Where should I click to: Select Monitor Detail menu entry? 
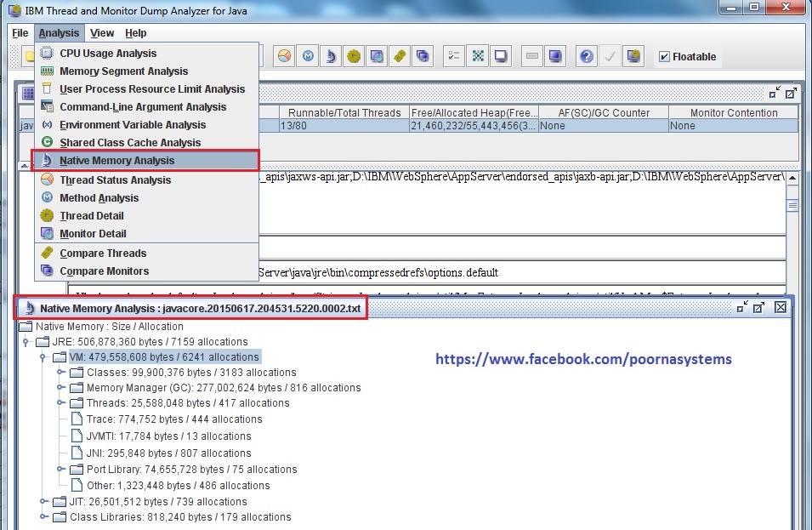click(x=146, y=233)
